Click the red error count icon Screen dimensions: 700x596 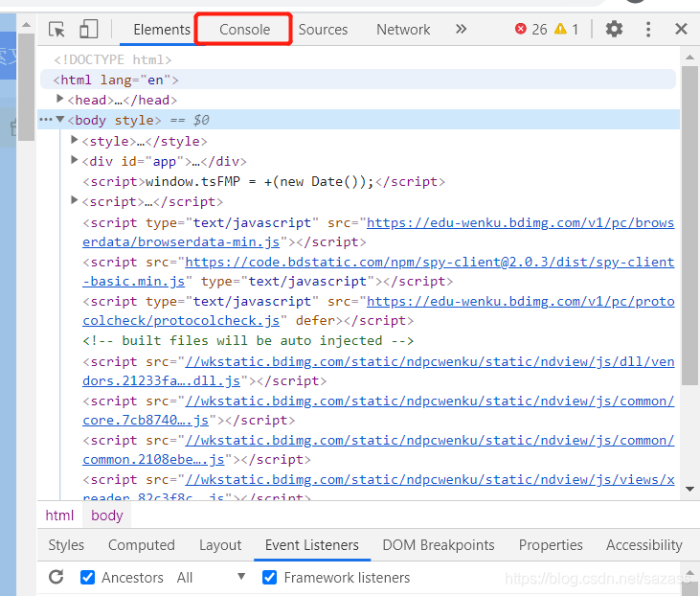[521, 29]
